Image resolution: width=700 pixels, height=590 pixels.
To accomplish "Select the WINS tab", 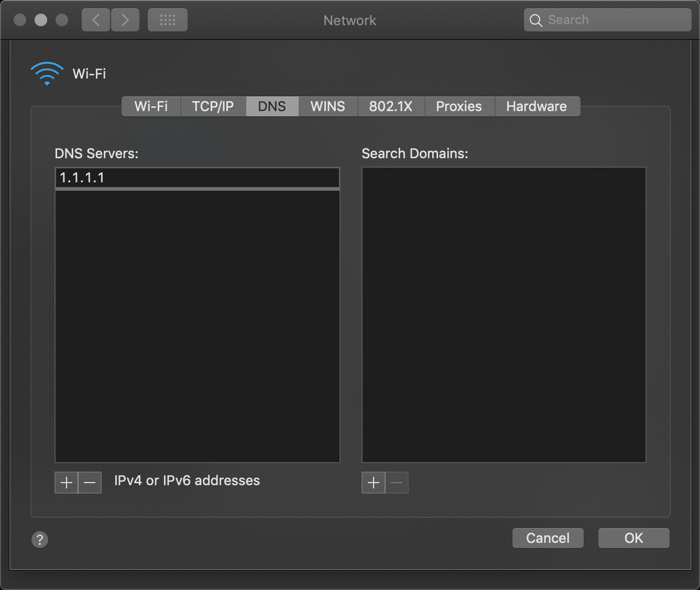I will [x=327, y=106].
